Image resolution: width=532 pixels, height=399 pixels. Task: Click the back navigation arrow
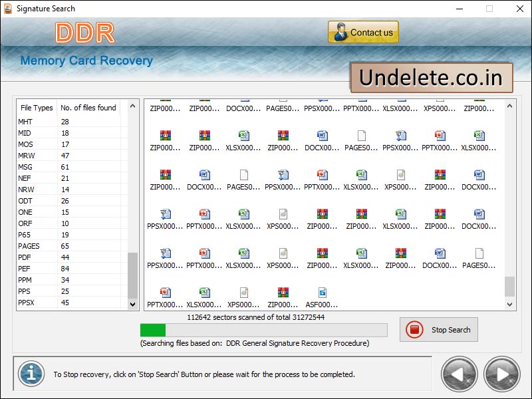[459, 374]
